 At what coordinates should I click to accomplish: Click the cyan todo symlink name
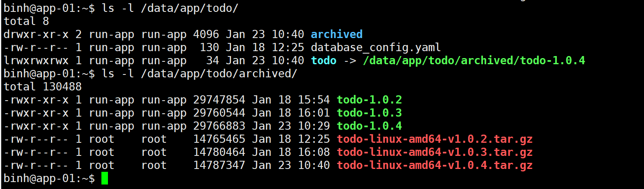coord(323,61)
